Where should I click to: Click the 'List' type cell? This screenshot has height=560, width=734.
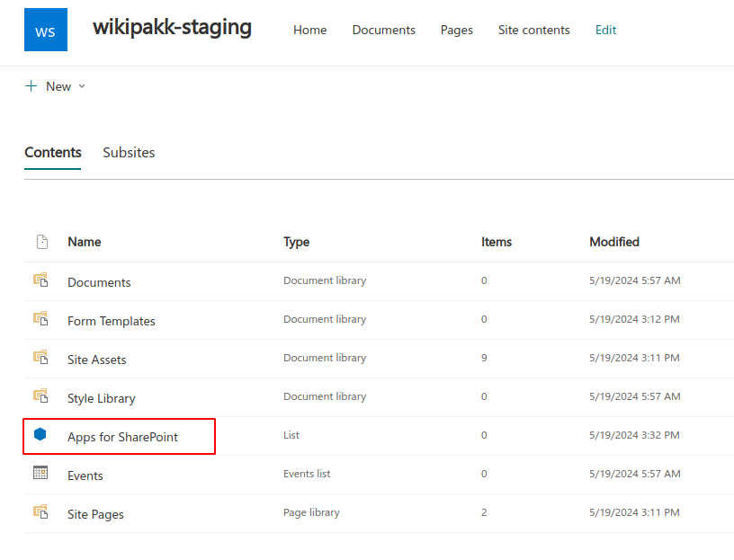click(x=291, y=435)
